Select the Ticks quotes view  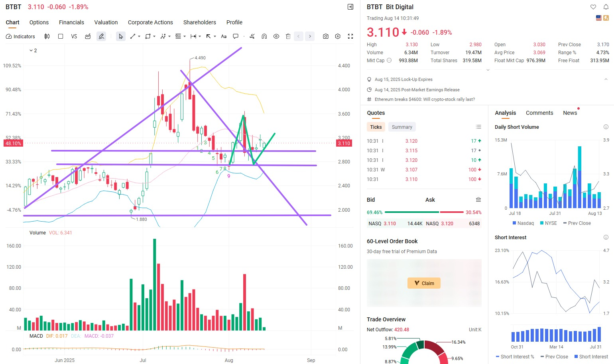[376, 127]
